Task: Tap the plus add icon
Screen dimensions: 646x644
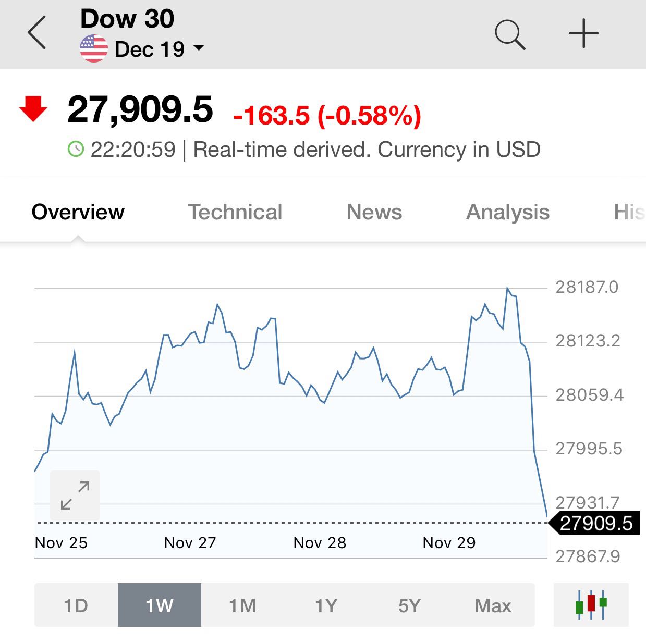Action: 583,34
